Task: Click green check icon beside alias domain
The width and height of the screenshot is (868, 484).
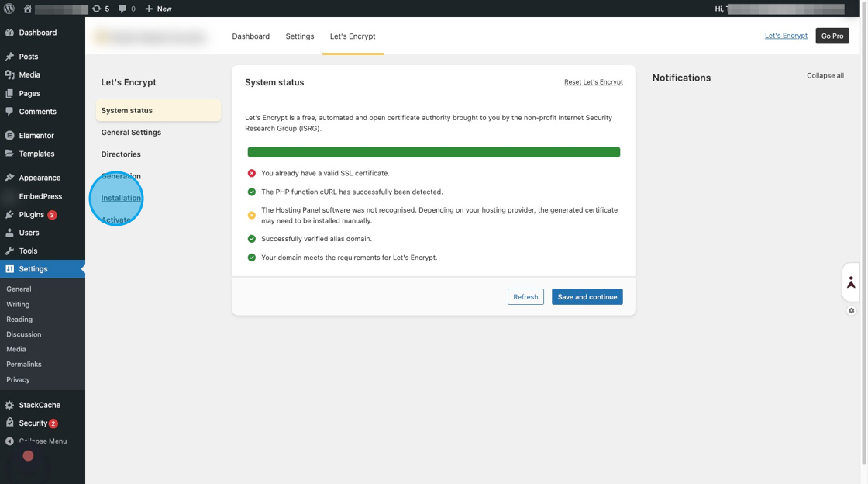Action: pyautogui.click(x=252, y=239)
